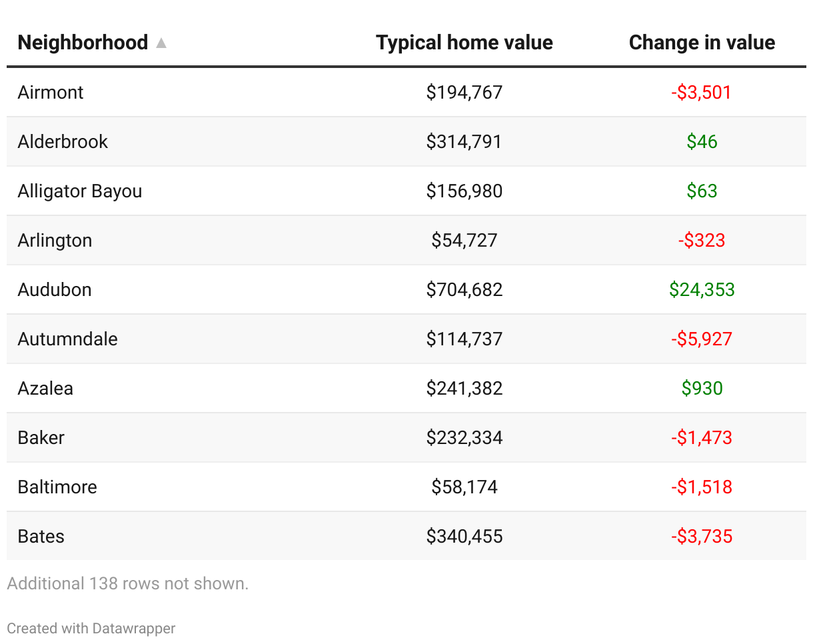
Task: Sort by Typical home value header
Action: [464, 43]
